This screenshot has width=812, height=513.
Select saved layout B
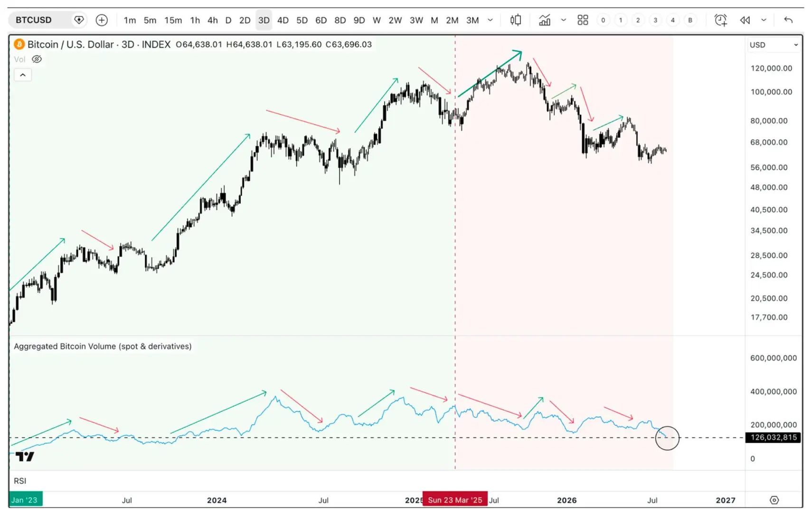(690, 20)
